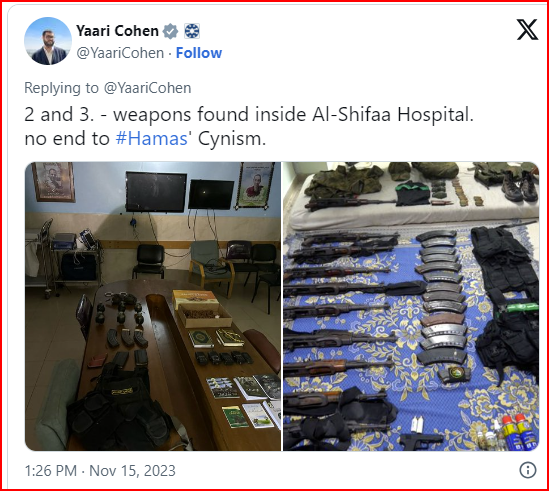Click the date Nov 15, 2023
This screenshot has width=549, height=491.
coord(132,471)
